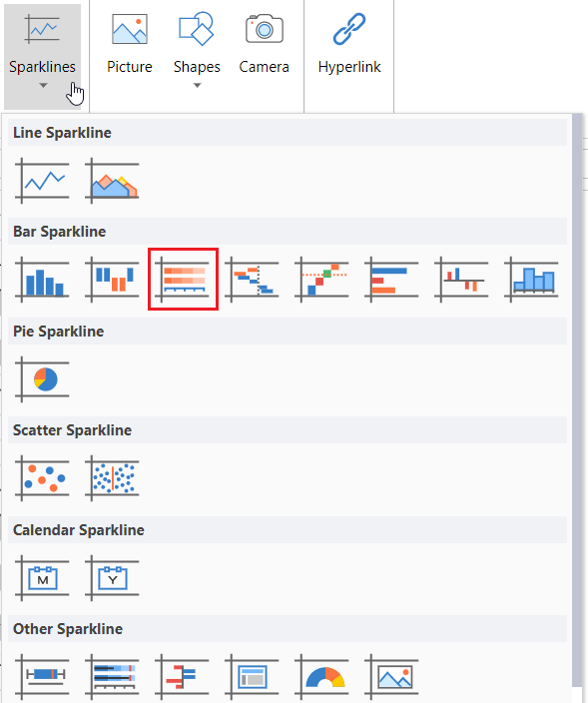The image size is (588, 703).
Task: Select the horizontal bar sparkline icon
Action: pos(391,280)
